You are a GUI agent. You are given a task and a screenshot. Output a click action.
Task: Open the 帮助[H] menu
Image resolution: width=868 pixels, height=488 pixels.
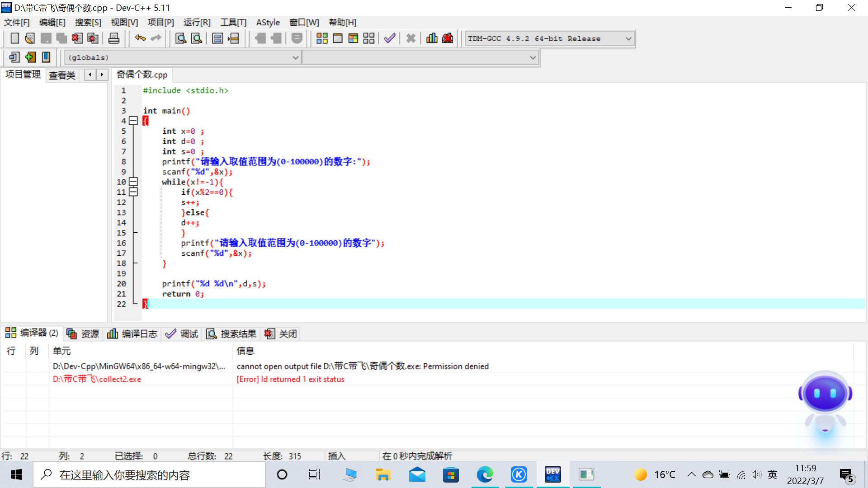tap(342, 23)
